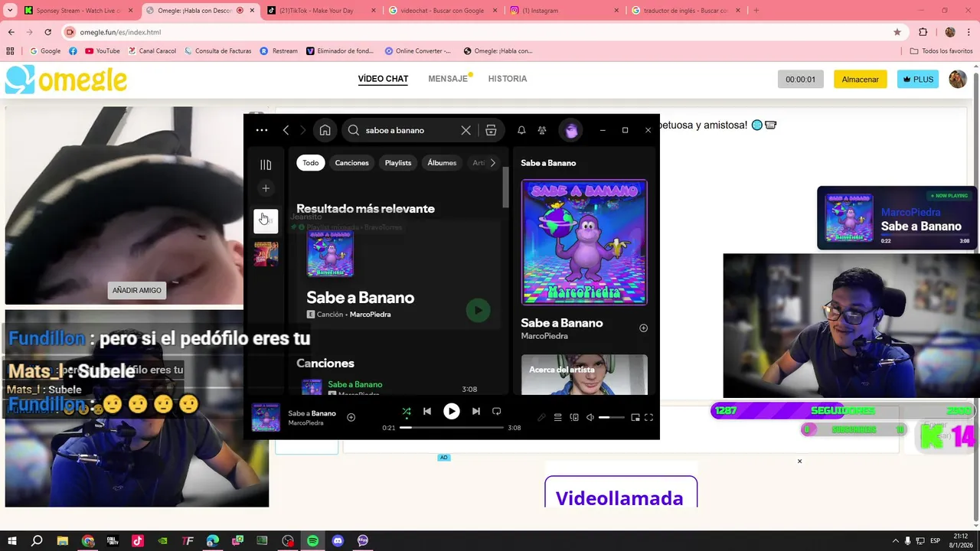Click the AÑADIR AMIGO button
980x551 pixels.
tap(137, 290)
